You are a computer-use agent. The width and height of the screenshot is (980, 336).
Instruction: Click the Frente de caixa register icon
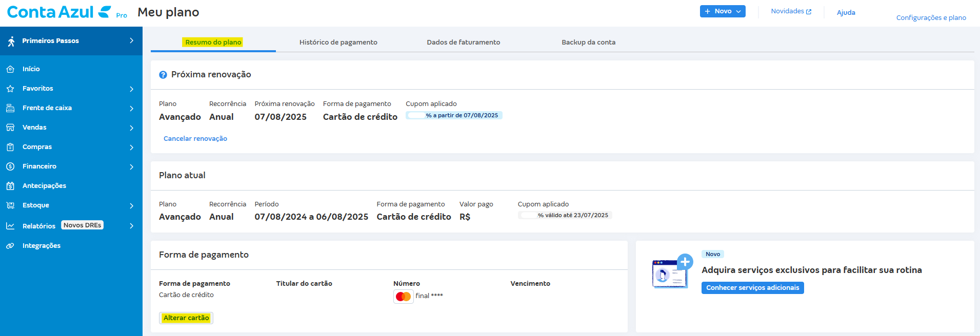pos(10,108)
